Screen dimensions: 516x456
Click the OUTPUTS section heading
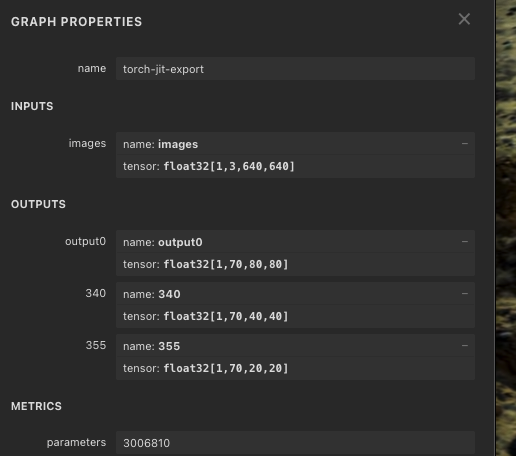click(x=38, y=204)
